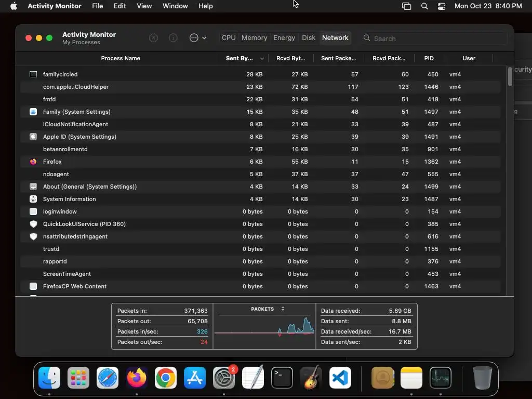This screenshot has height=399, width=532.
Task: Sort by Rcvd Packets column header
Action: pos(389,58)
